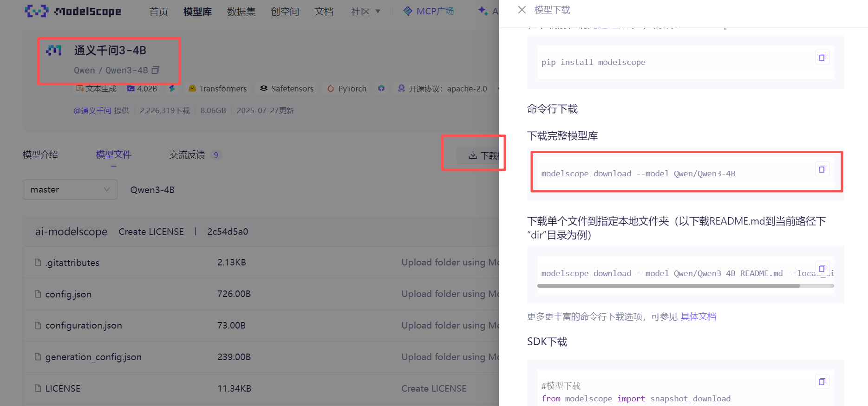This screenshot has width=868, height=406.
Task: Click the Safetensors tag
Action: (287, 89)
